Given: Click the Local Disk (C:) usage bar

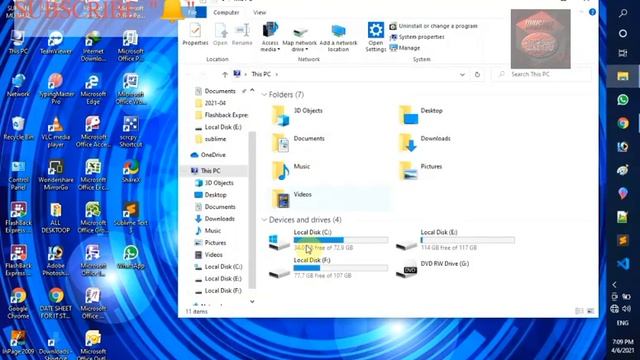Looking at the screenshot, I should click(340, 240).
